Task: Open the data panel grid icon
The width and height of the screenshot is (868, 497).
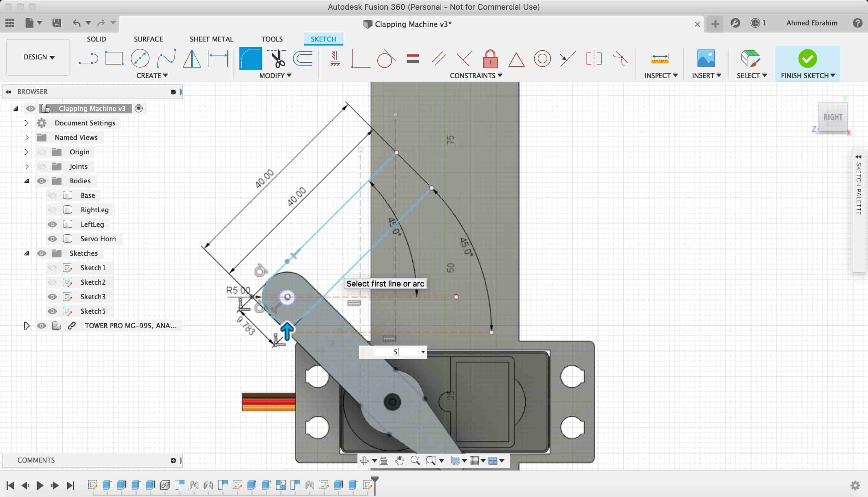Action: pos(10,23)
